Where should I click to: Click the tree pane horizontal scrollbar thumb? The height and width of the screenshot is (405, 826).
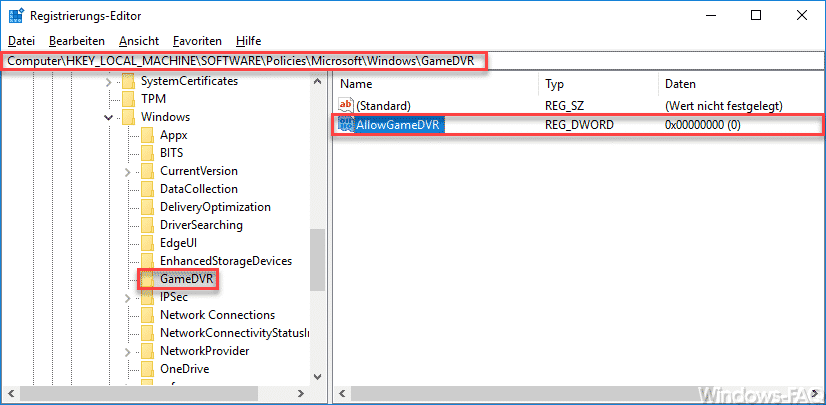[139, 393]
